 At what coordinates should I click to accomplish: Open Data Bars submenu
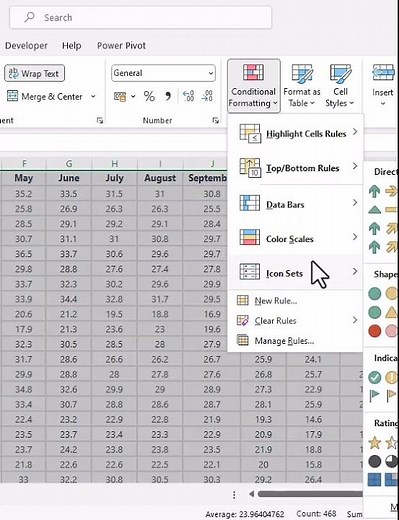pyautogui.click(x=296, y=204)
